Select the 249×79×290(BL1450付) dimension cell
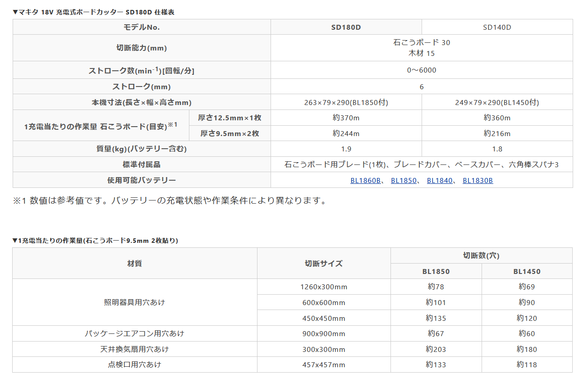 pyautogui.click(x=497, y=102)
